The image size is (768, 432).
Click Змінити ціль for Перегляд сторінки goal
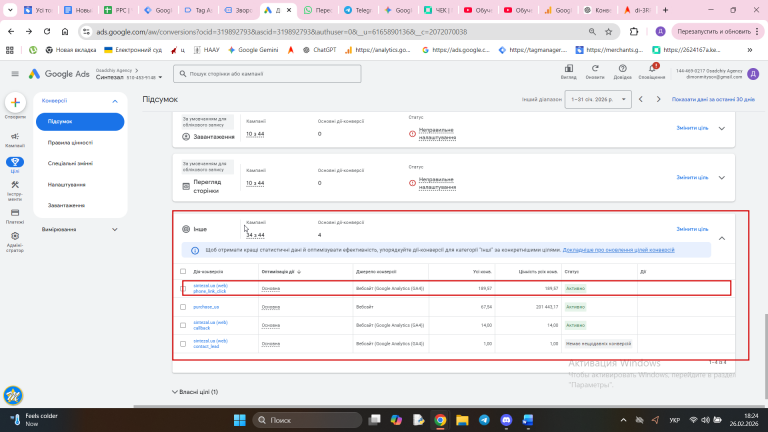(x=692, y=177)
